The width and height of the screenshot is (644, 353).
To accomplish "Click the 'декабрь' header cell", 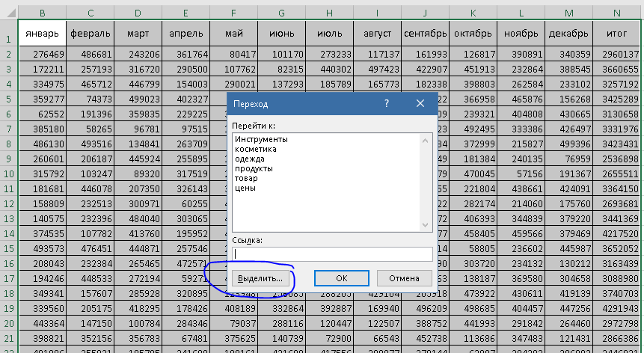I will (568, 34).
